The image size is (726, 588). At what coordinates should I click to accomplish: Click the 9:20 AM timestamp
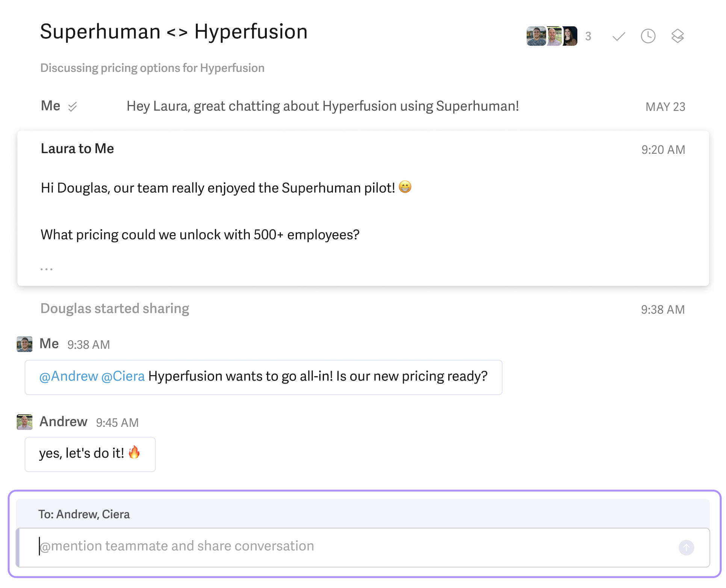pyautogui.click(x=663, y=150)
